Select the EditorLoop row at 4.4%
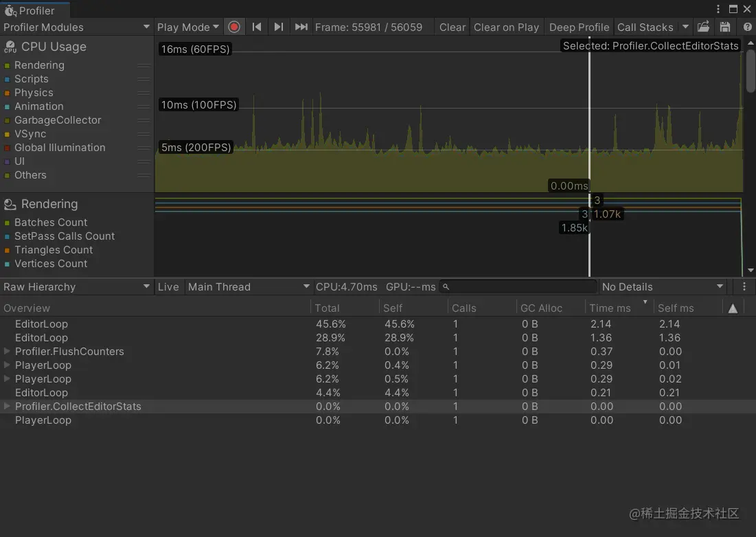This screenshot has height=537, width=756. 378,392
